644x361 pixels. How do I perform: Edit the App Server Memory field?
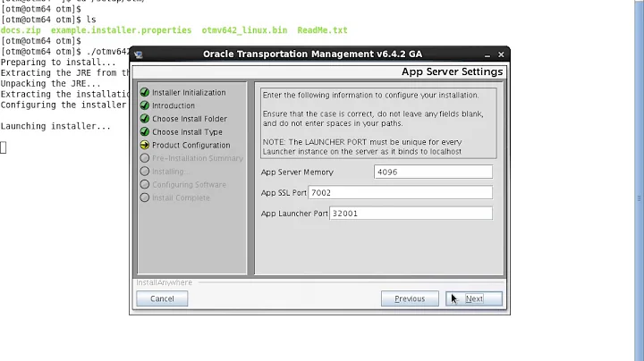pyautogui.click(x=433, y=172)
